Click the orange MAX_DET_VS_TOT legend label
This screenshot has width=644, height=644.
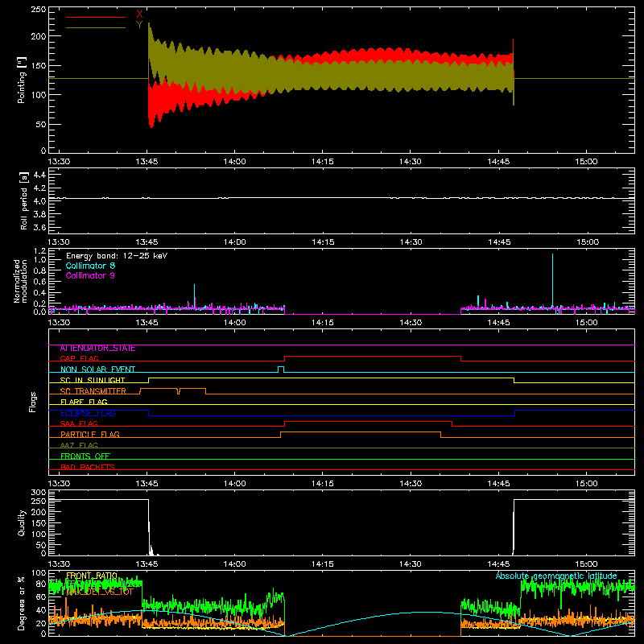click(x=100, y=592)
